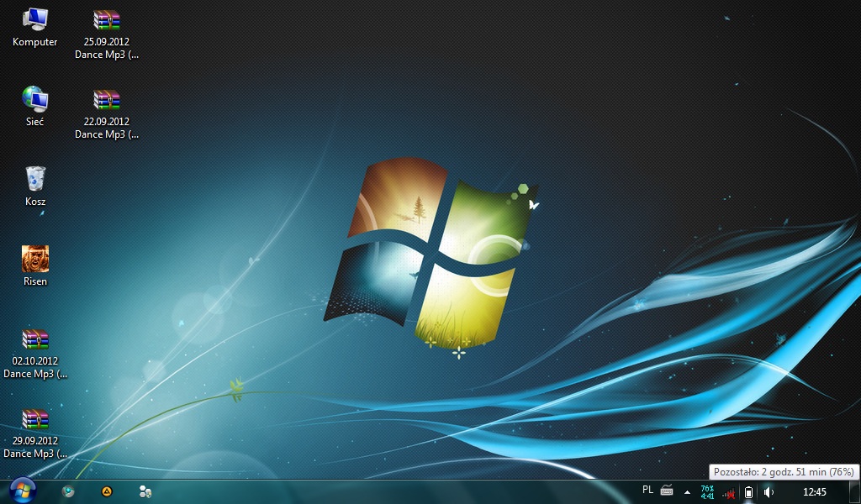Open the 12:45 system clock

pos(814,492)
